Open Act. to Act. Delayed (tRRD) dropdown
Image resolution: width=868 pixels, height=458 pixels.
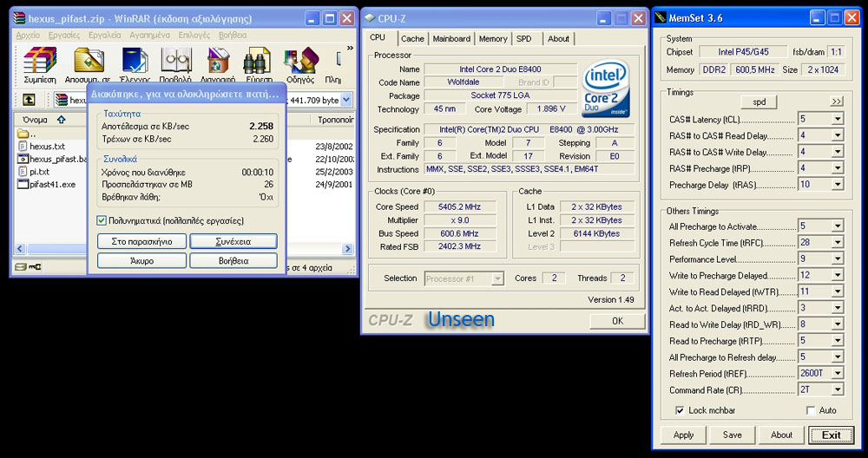838,308
